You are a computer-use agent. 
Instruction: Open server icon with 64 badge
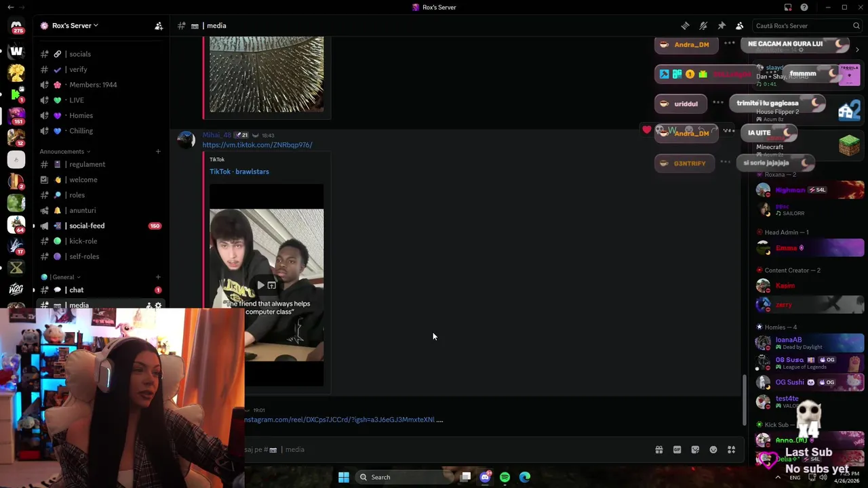(16, 224)
